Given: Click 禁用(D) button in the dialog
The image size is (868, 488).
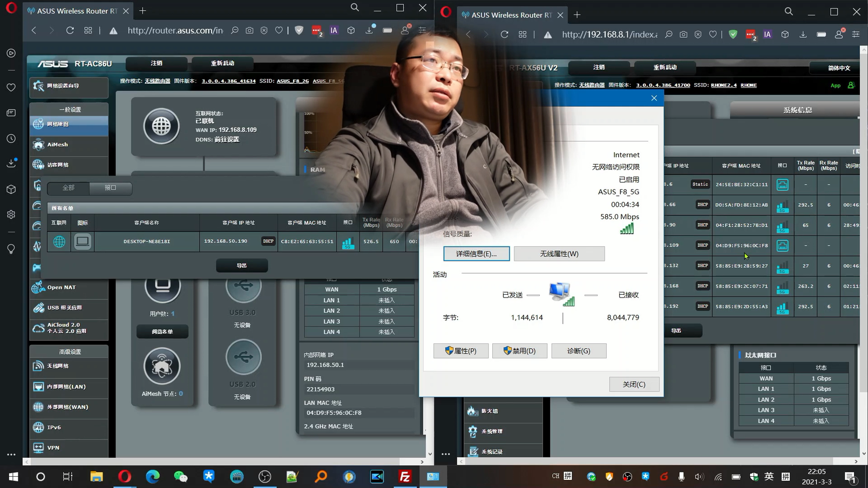Looking at the screenshot, I should tap(519, 351).
